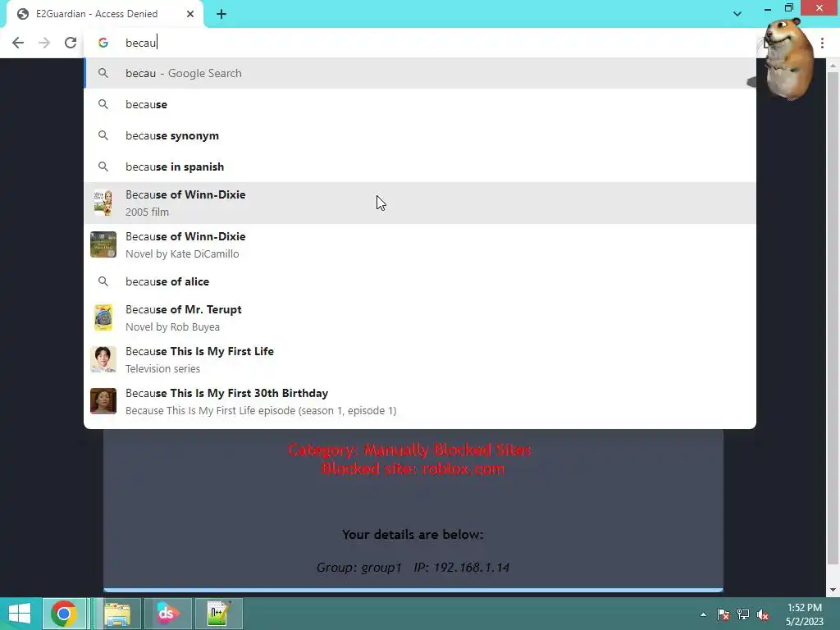Open the Chrome three-dot menu

(822, 43)
